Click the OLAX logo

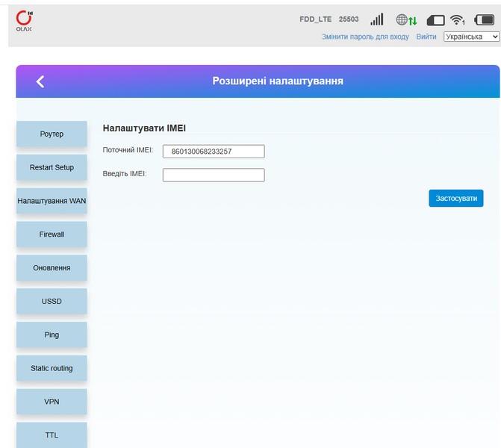click(25, 21)
